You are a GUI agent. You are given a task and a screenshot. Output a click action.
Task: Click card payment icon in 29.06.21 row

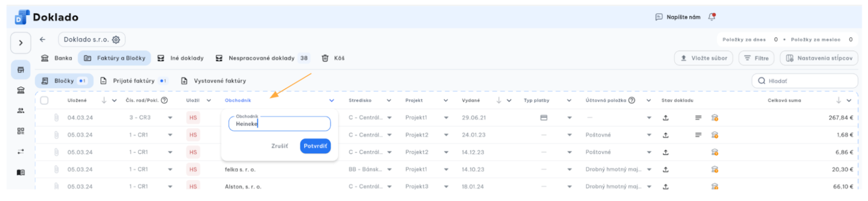click(x=544, y=118)
